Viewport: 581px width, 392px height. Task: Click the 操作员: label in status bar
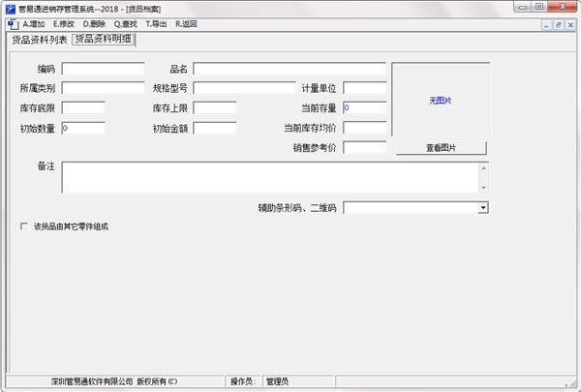[x=243, y=381]
